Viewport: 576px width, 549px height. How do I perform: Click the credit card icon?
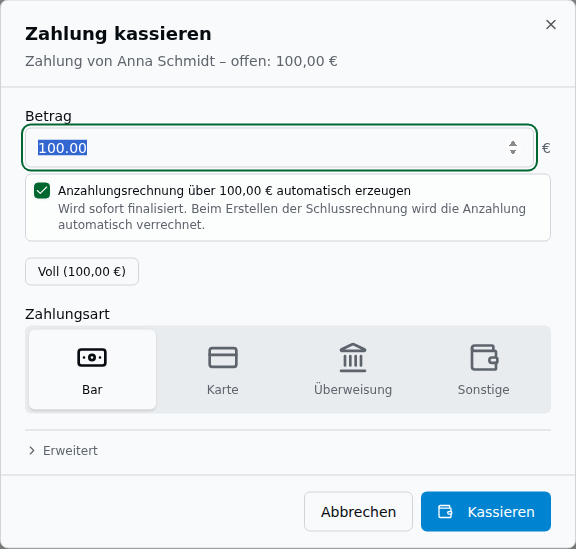click(x=223, y=357)
